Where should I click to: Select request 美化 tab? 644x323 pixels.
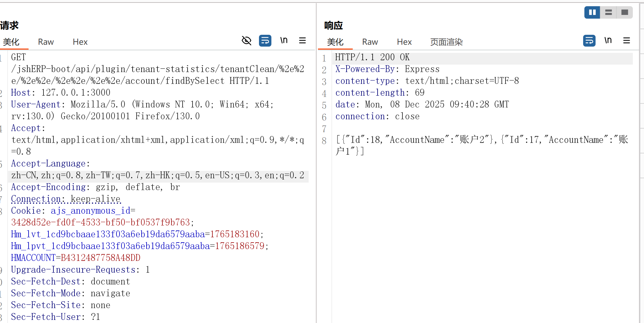11,42
